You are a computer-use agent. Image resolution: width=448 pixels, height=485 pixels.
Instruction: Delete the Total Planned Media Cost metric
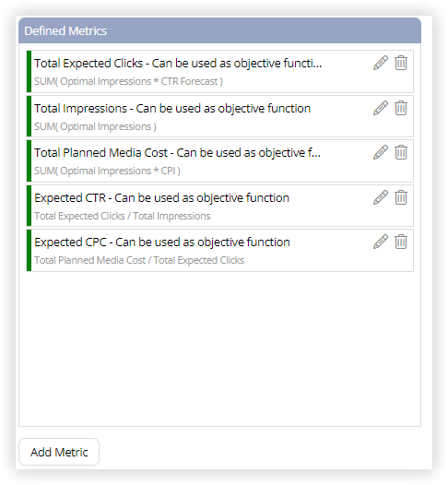[x=401, y=152]
